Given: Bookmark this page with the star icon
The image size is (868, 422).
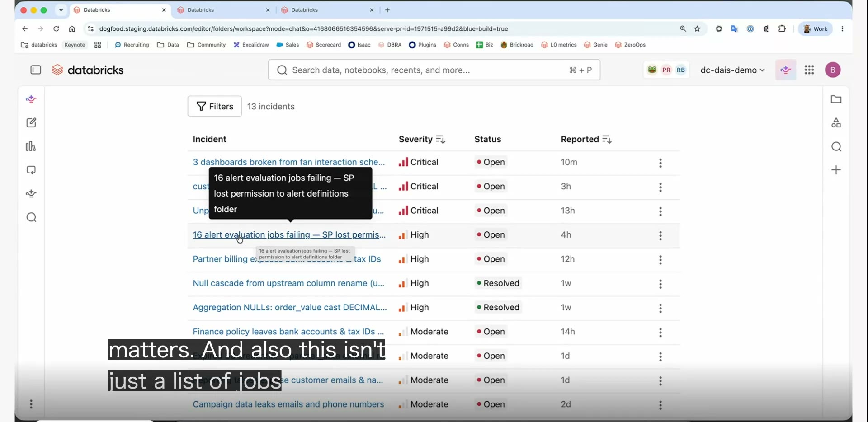Looking at the screenshot, I should (698, 29).
